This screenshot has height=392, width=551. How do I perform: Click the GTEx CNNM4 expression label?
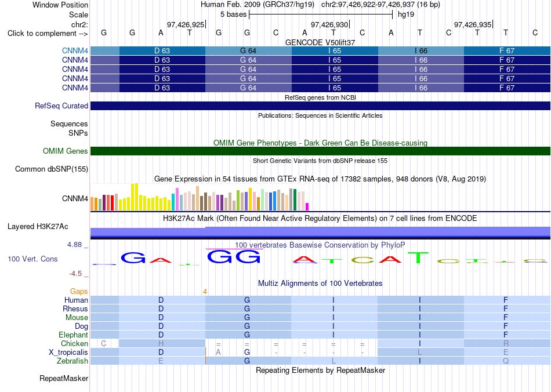pos(75,198)
